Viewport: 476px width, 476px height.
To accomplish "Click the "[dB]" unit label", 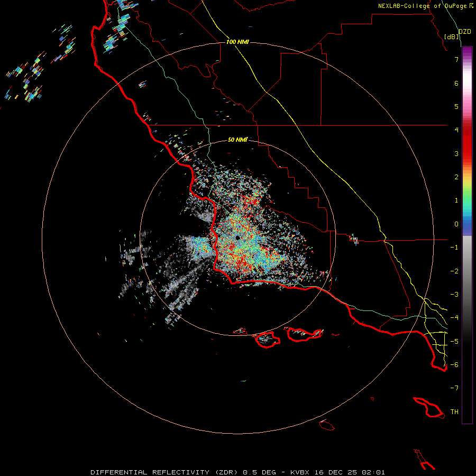I will pyautogui.click(x=452, y=36).
